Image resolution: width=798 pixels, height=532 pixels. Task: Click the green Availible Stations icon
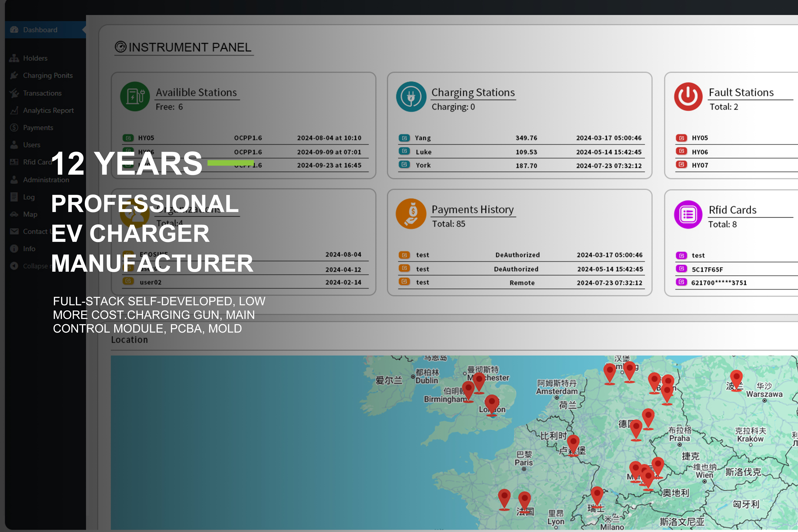pos(135,96)
